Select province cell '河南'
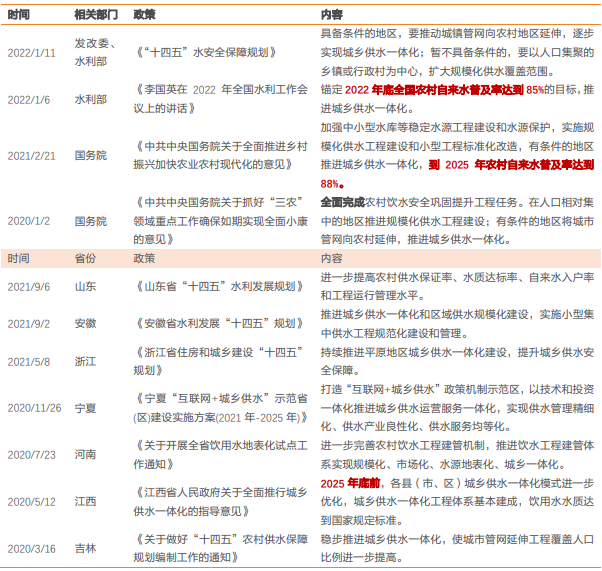Image resolution: width=602 pixels, height=571 pixels. click(x=85, y=455)
